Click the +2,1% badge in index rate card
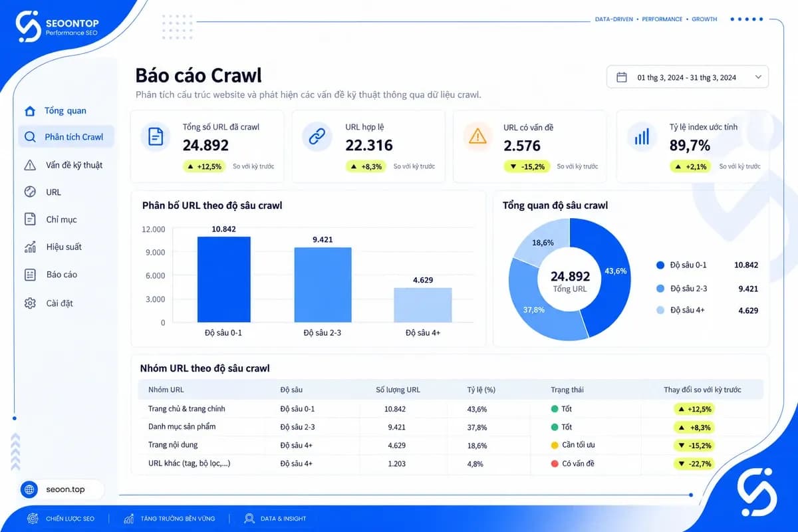Image resolution: width=798 pixels, height=532 pixels. 691,166
